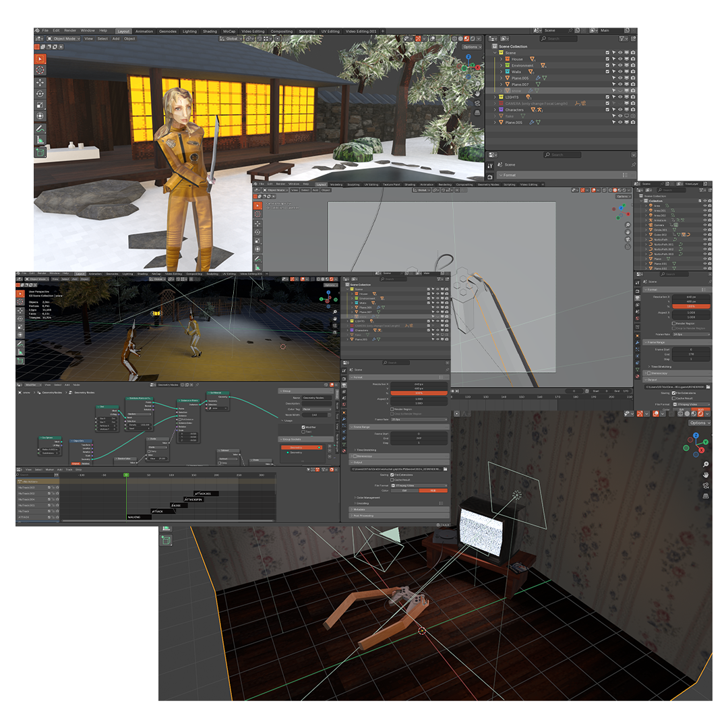Switch to the MoCap workspace tab
Screen dimensions: 728x728
click(229, 32)
